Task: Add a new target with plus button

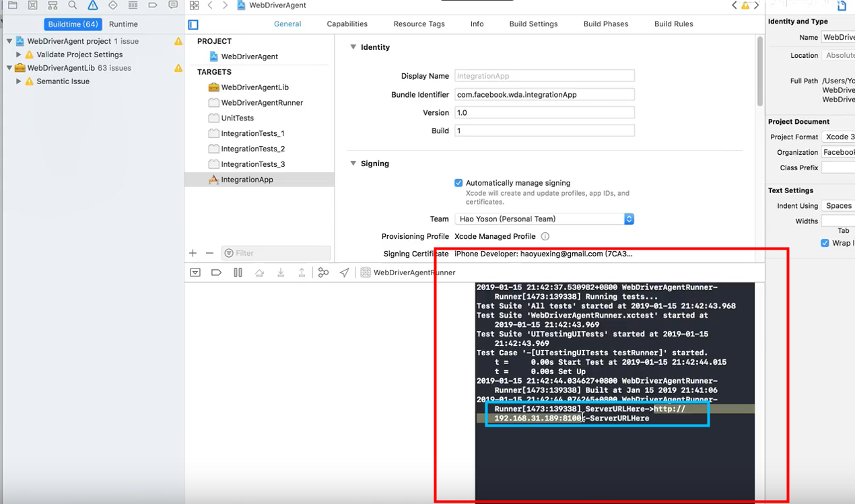Action: [193, 253]
